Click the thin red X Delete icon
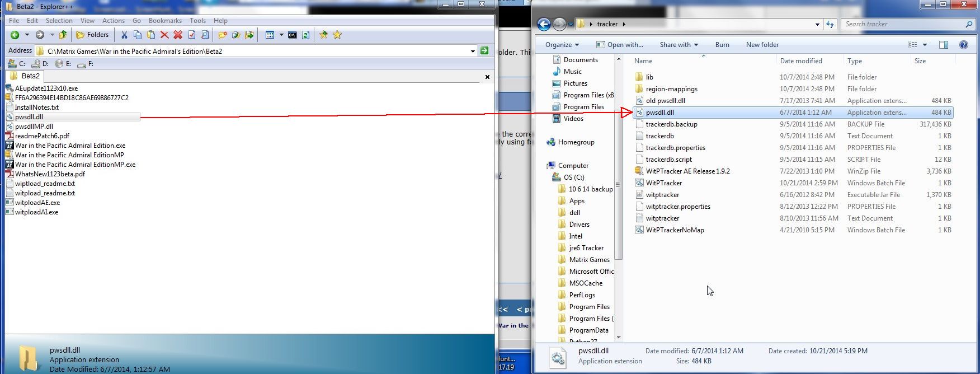 point(164,35)
